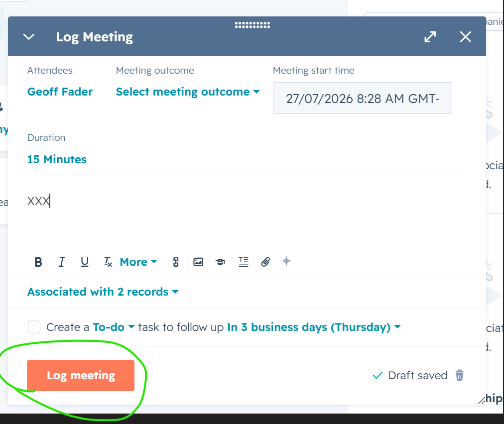The image size is (504, 424).
Task: Toggle bold formatting in the toolbar
Action: [x=38, y=262]
